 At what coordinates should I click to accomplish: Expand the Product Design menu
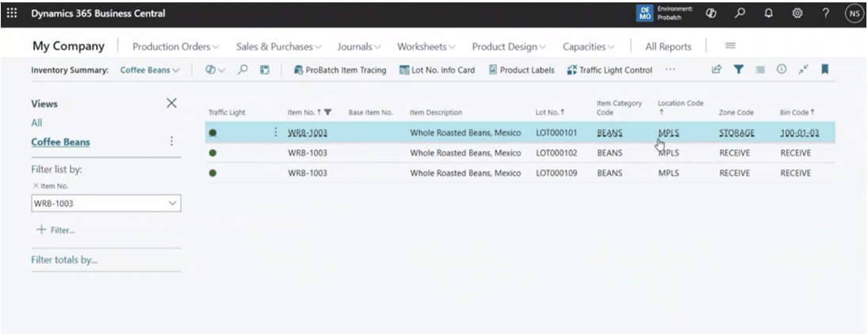[x=509, y=47]
